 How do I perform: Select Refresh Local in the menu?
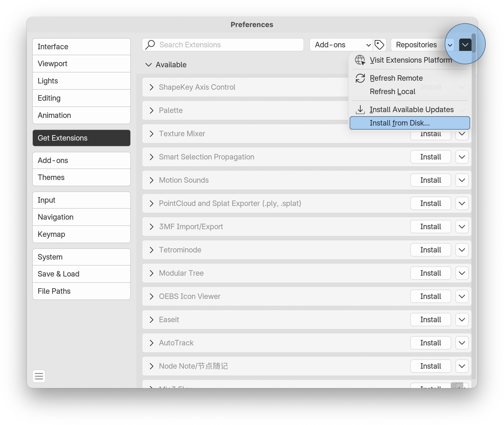click(392, 92)
